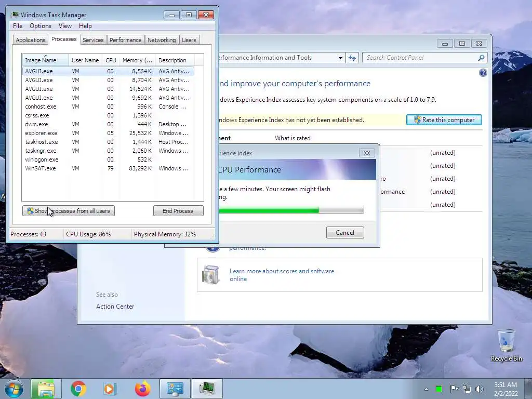Close the Experience Index dialog

pyautogui.click(x=367, y=153)
